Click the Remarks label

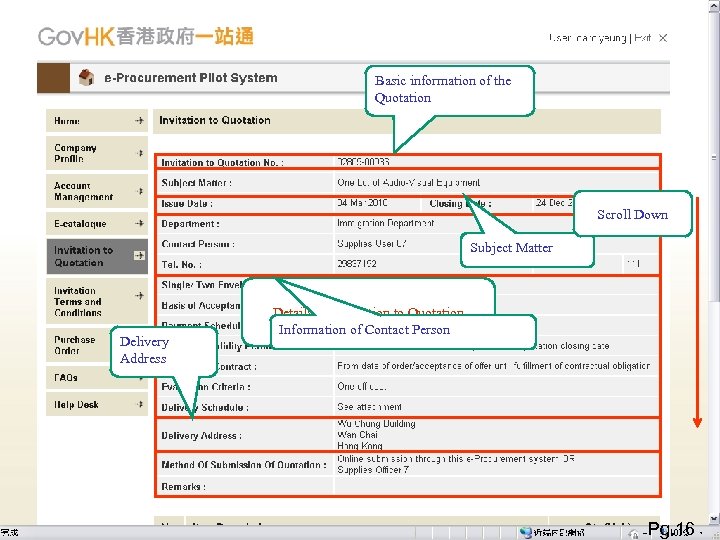pos(183,486)
